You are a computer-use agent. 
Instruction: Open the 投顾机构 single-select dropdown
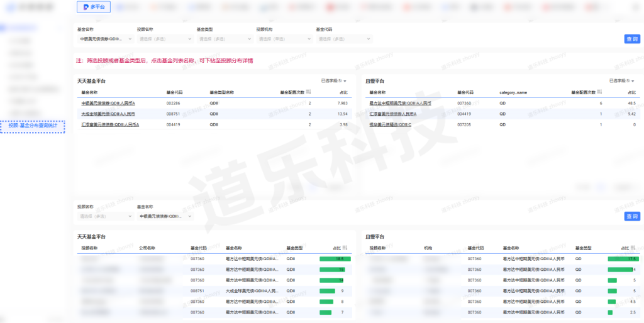point(284,39)
